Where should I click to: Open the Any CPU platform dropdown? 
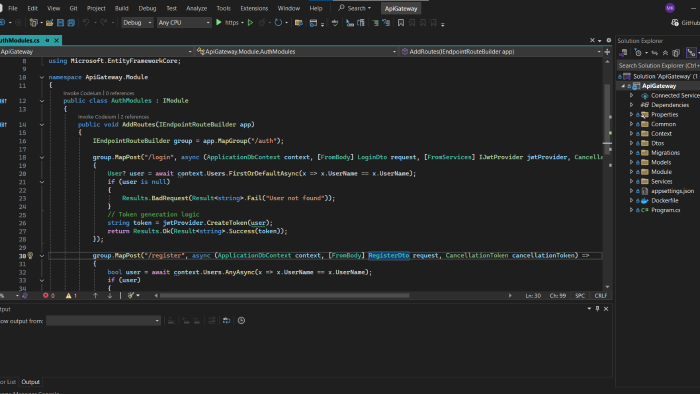click(x=183, y=22)
